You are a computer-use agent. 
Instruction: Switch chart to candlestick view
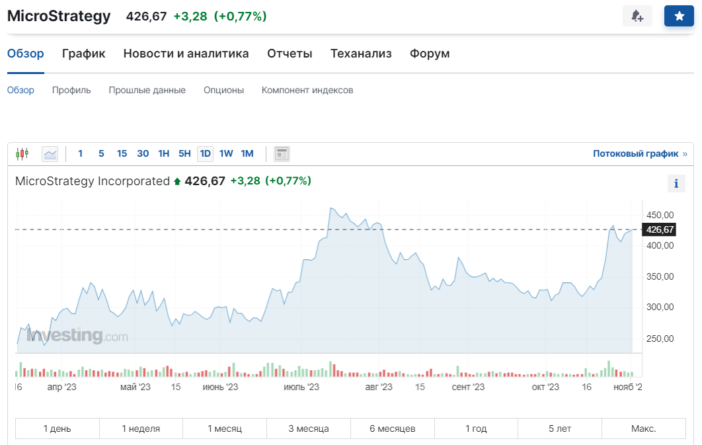tap(24, 154)
